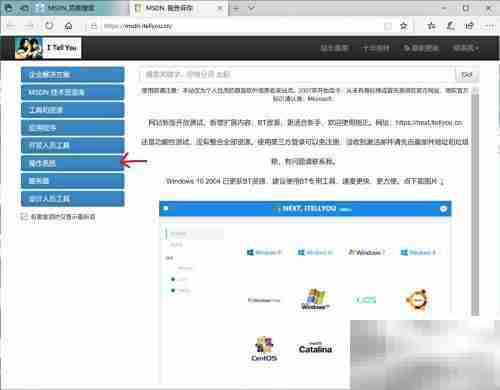Click the browser back arrow
This screenshot has height=390, width=500.
click(x=11, y=26)
